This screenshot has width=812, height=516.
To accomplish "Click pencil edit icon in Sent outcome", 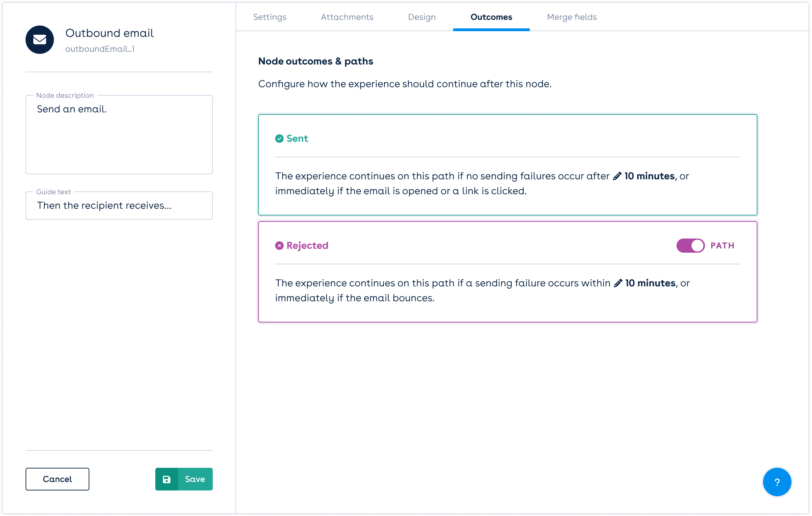I will pos(617,176).
